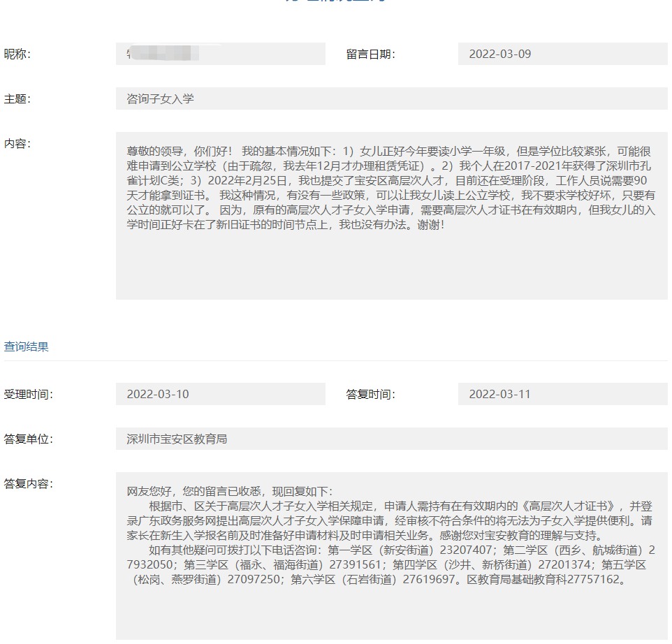Click the line starting 学时间正好卡在了新旧证书
The height and width of the screenshot is (644, 672).
pos(286,224)
